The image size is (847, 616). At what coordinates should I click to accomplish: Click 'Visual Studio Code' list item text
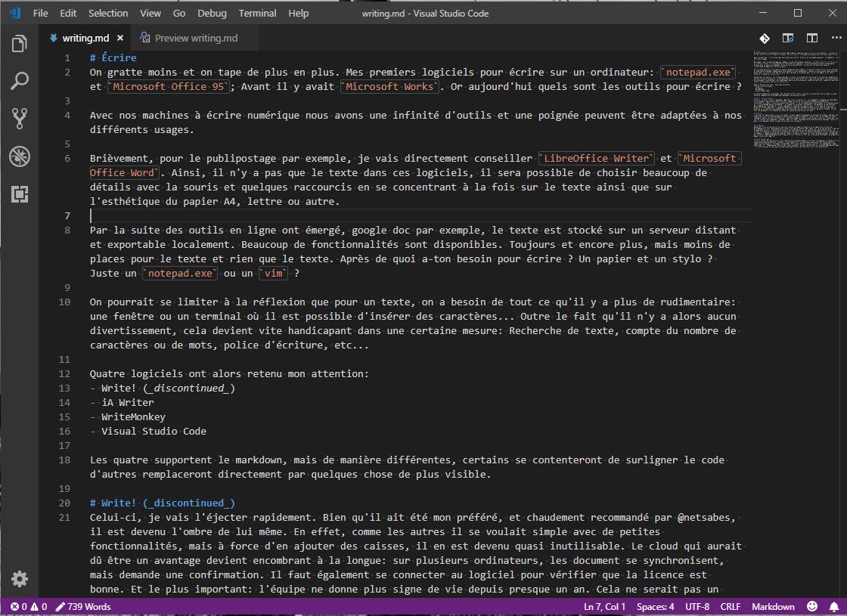pos(154,432)
